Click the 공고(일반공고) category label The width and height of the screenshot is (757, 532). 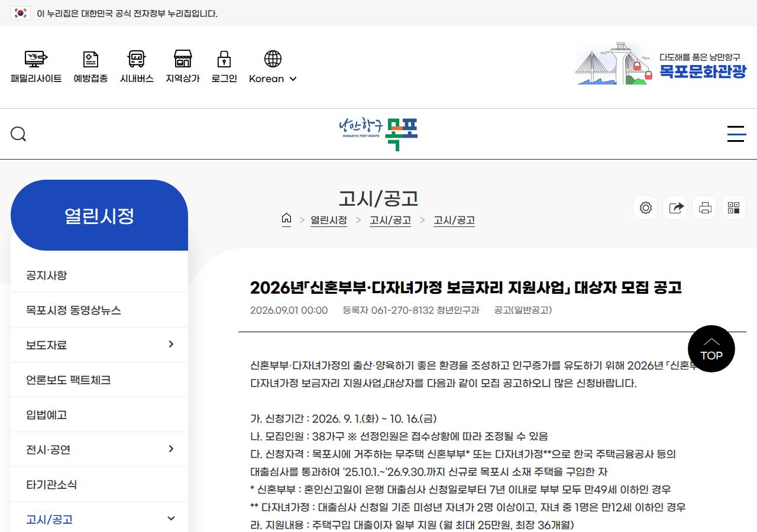coord(523,310)
